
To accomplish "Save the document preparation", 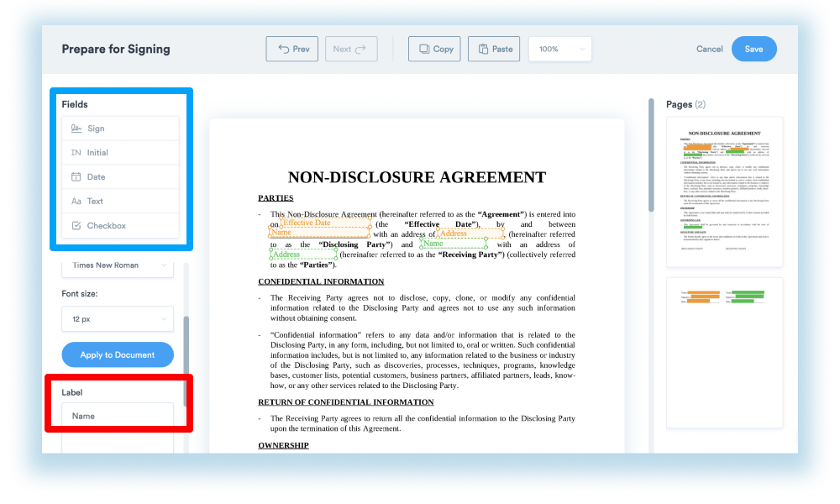I will coord(753,49).
